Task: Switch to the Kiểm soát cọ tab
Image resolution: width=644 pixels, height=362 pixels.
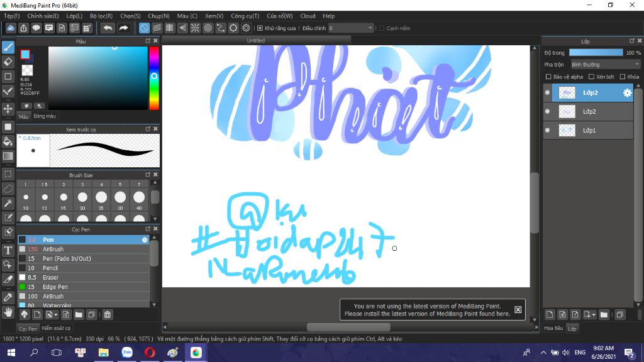Action: coord(56,328)
